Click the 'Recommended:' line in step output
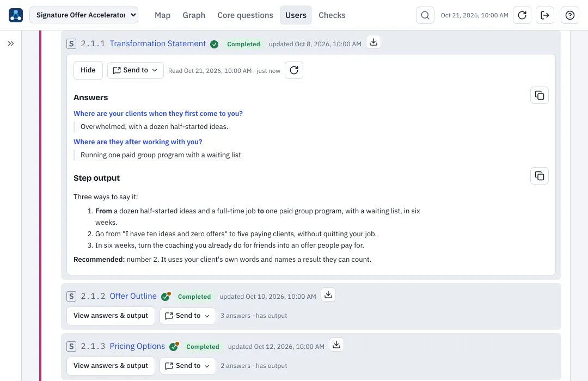The height and width of the screenshot is (381, 588). [x=222, y=260]
